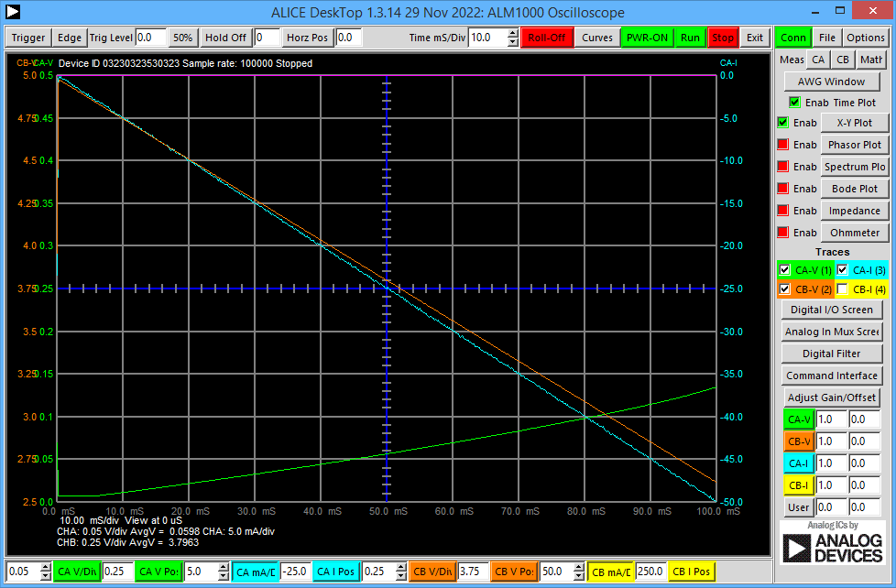This screenshot has width=896, height=588.
Task: Open the Digital I/O Screen
Action: click(x=831, y=310)
